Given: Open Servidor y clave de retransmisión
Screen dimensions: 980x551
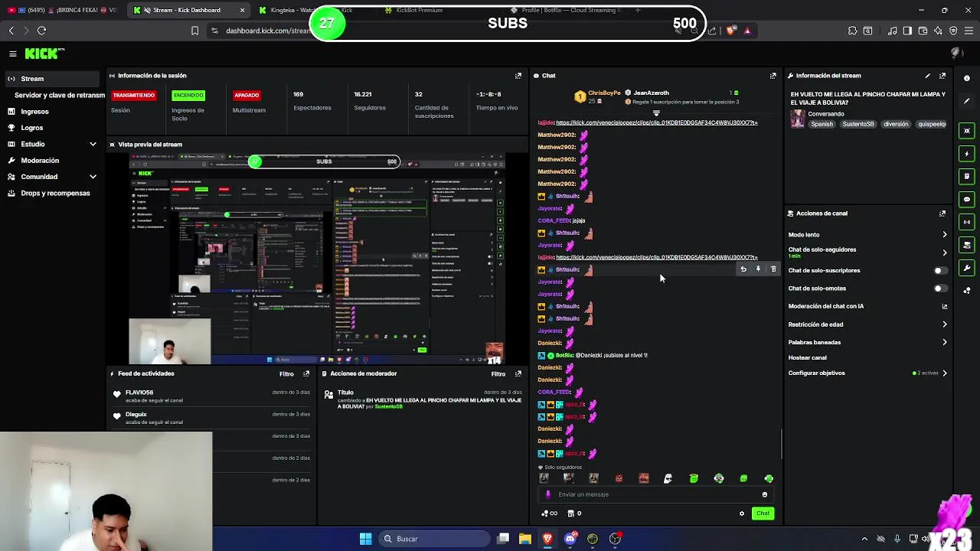Looking at the screenshot, I should tap(60, 95).
